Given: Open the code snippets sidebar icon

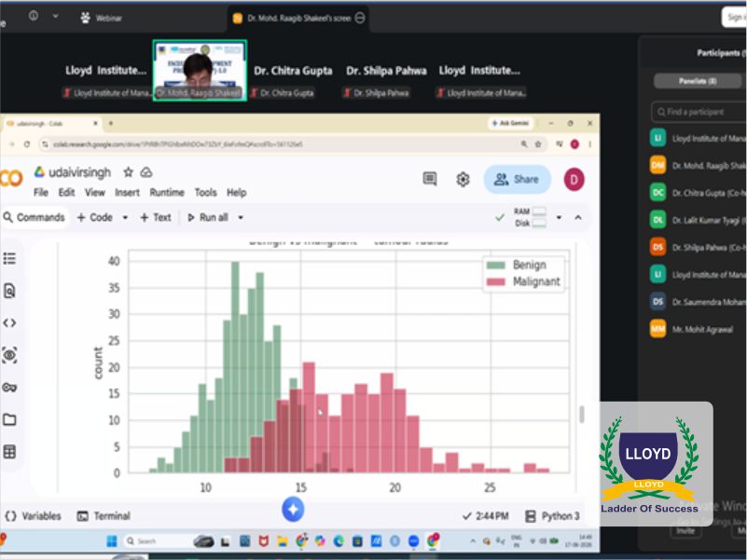Looking at the screenshot, I should point(9,322).
